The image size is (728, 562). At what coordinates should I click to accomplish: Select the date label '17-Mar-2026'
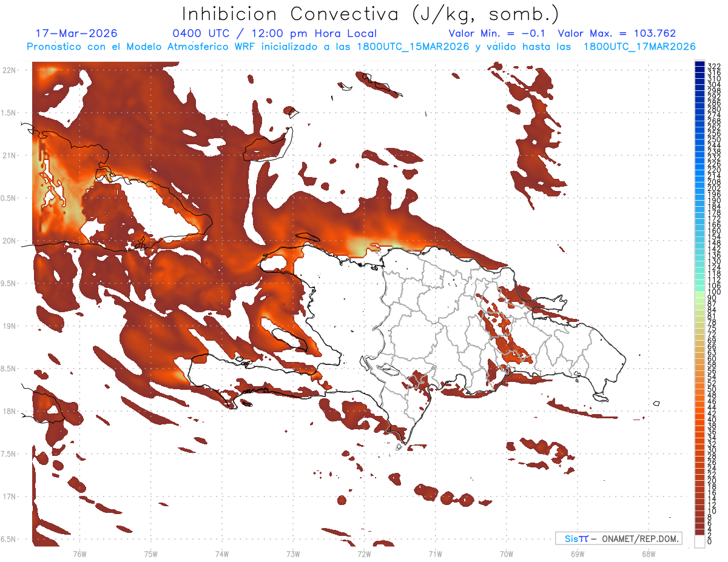pos(77,33)
